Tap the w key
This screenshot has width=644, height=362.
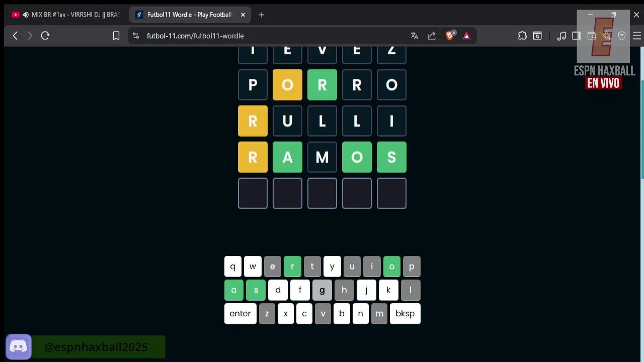click(x=253, y=266)
